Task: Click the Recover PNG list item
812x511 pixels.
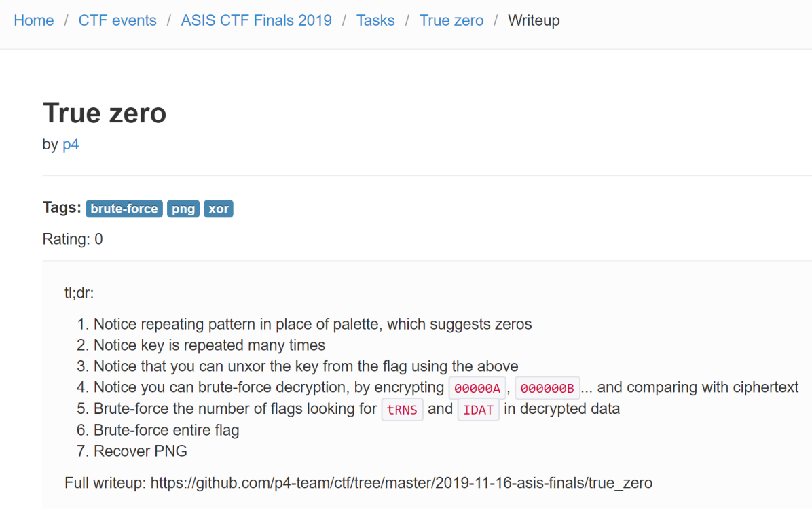Action: tap(140, 451)
